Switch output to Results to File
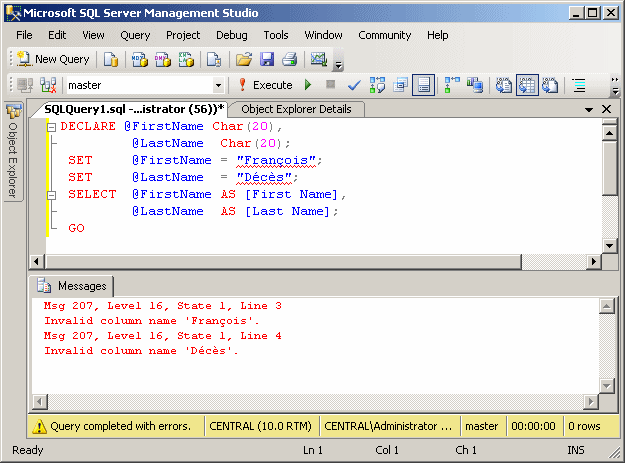Image resolution: width=625 pixels, height=463 pixels. click(x=550, y=85)
